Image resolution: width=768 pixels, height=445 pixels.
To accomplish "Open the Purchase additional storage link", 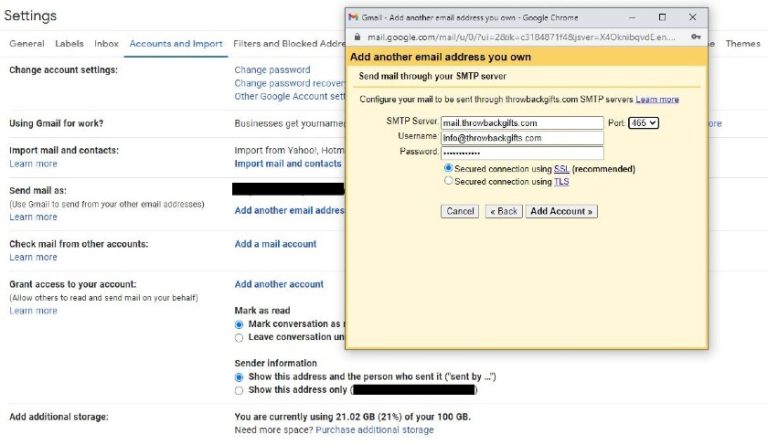I will pyautogui.click(x=374, y=430).
